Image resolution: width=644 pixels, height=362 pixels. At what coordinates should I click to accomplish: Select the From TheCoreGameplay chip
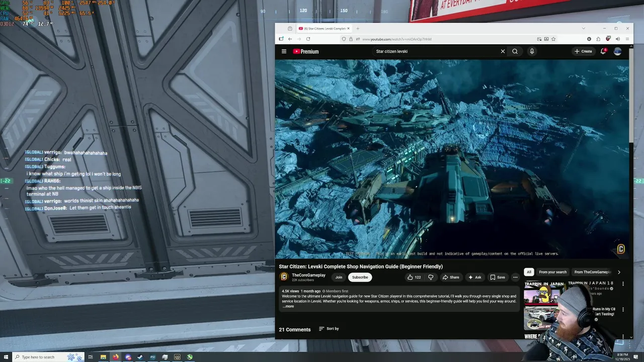point(593,272)
